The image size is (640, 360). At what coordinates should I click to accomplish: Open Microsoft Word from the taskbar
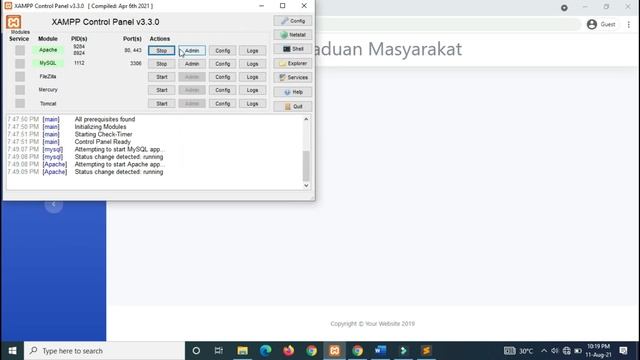pos(380,351)
